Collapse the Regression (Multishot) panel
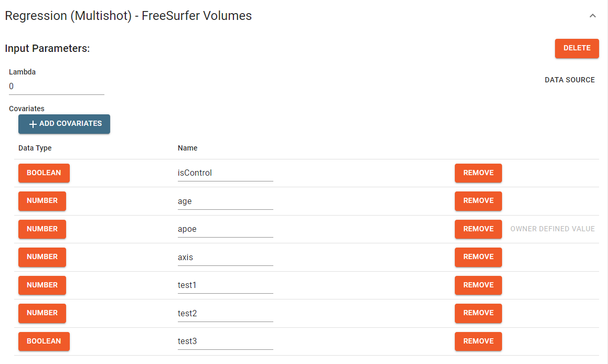The width and height of the screenshot is (608, 364). tap(592, 16)
